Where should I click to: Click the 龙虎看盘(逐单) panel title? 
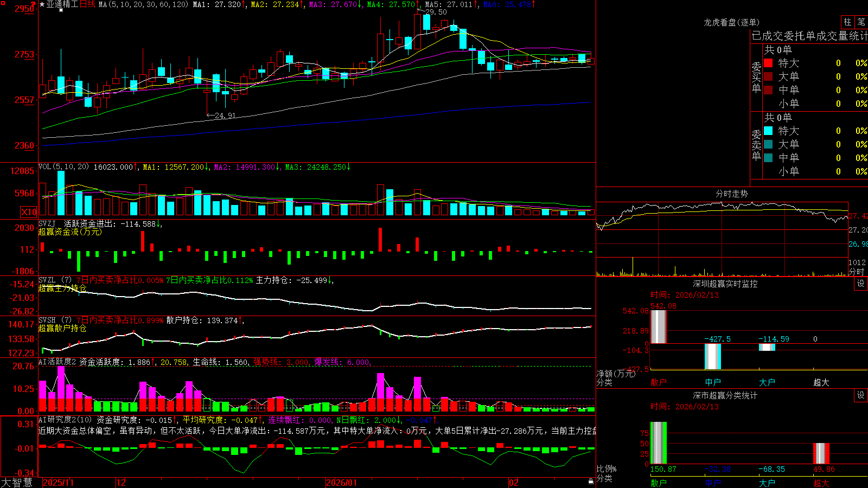731,22
